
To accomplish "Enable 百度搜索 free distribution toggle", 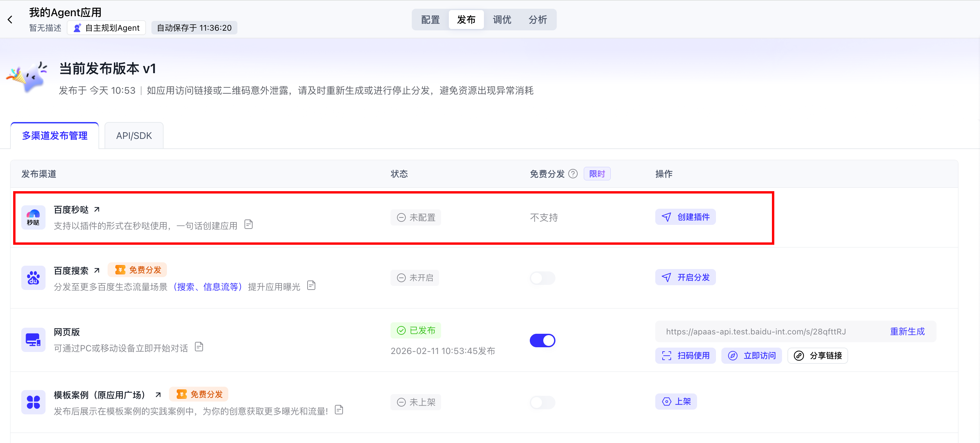I will [x=542, y=278].
